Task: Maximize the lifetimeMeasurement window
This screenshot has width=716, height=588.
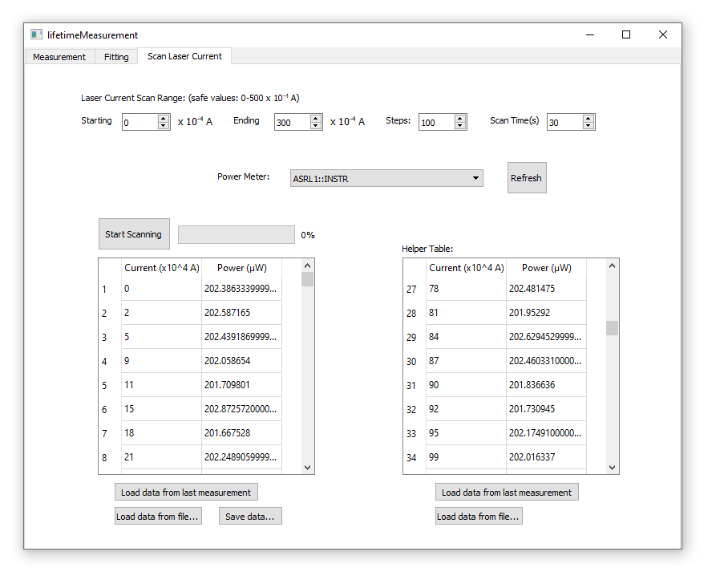Action: point(626,34)
